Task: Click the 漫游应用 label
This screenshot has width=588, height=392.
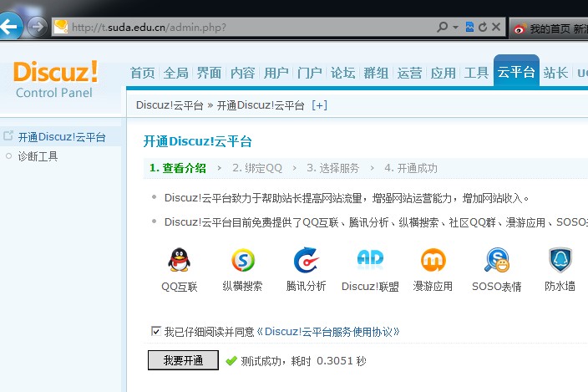Action: point(433,286)
